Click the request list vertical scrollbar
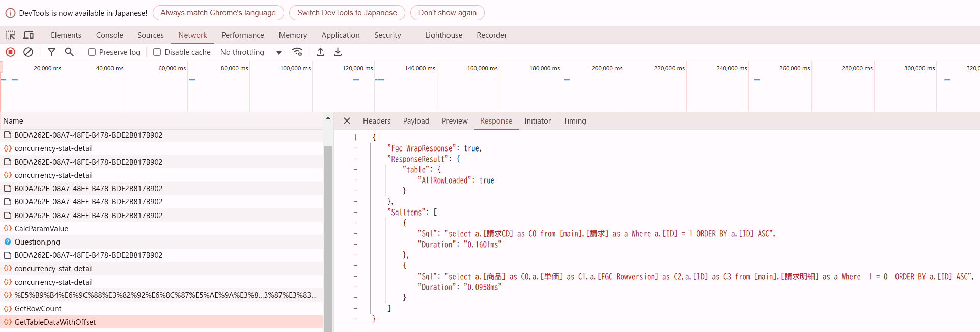The width and height of the screenshot is (980, 332). pos(328,239)
